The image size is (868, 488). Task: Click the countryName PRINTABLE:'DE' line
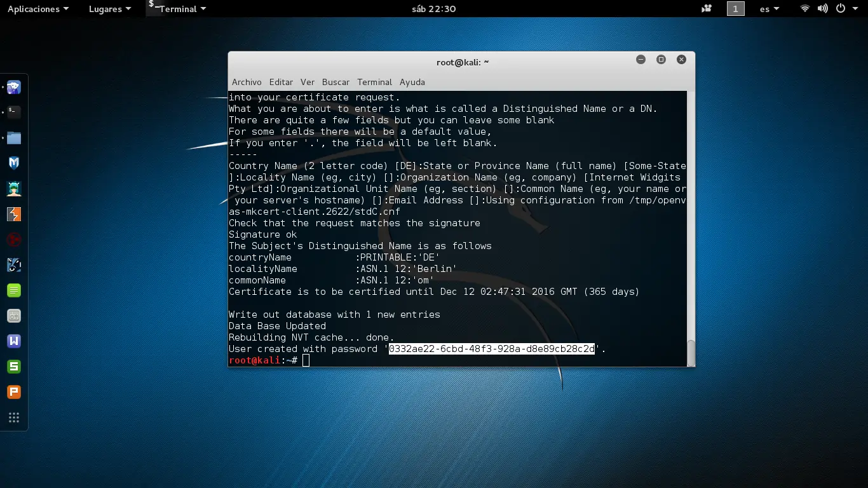[x=334, y=257]
